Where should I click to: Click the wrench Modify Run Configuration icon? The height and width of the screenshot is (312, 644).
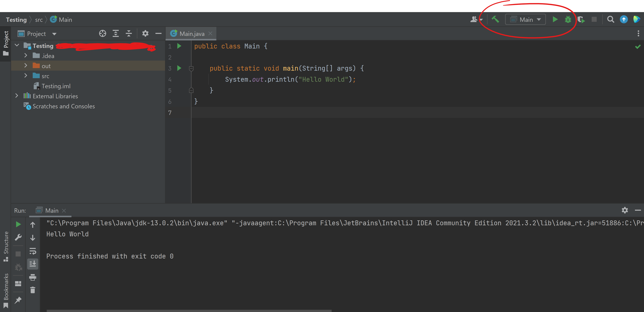tap(18, 237)
